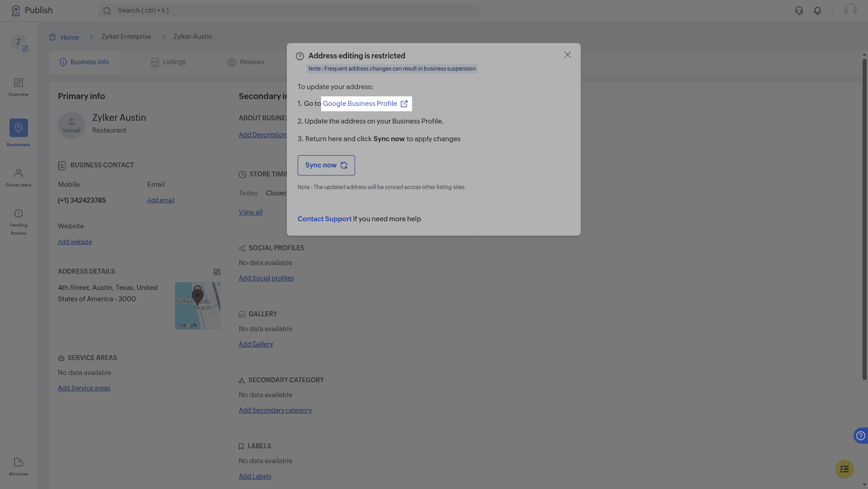This screenshot has height=489, width=868.
Task: Switch to Listings tab
Action: [x=168, y=62]
